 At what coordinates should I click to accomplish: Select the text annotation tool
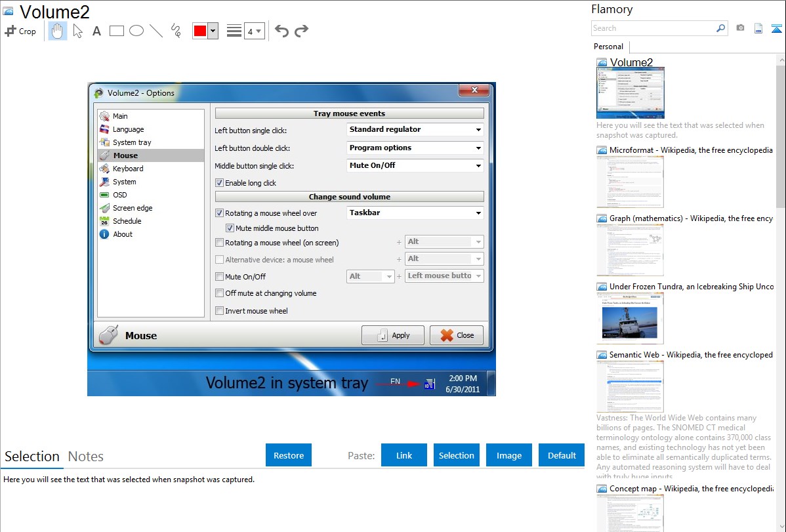coord(96,31)
